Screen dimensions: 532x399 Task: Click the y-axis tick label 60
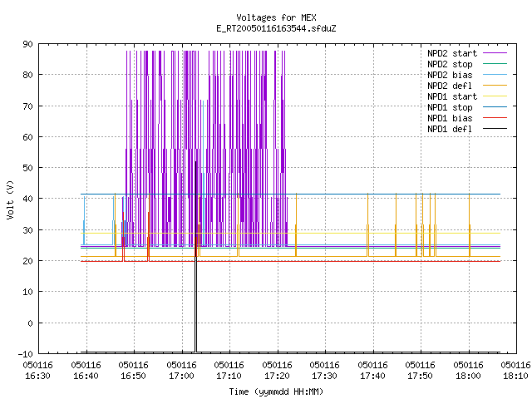pos(27,137)
